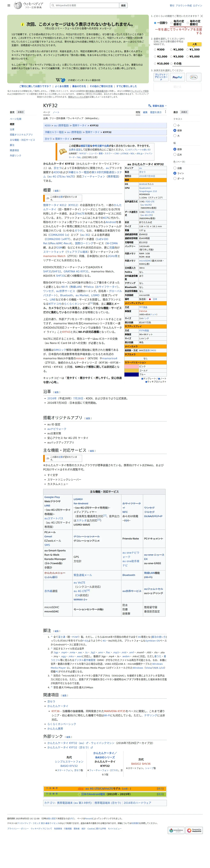Open the プライバシー・ポリシー footer link
This screenshot has width=210, height=868.
point(18,828)
